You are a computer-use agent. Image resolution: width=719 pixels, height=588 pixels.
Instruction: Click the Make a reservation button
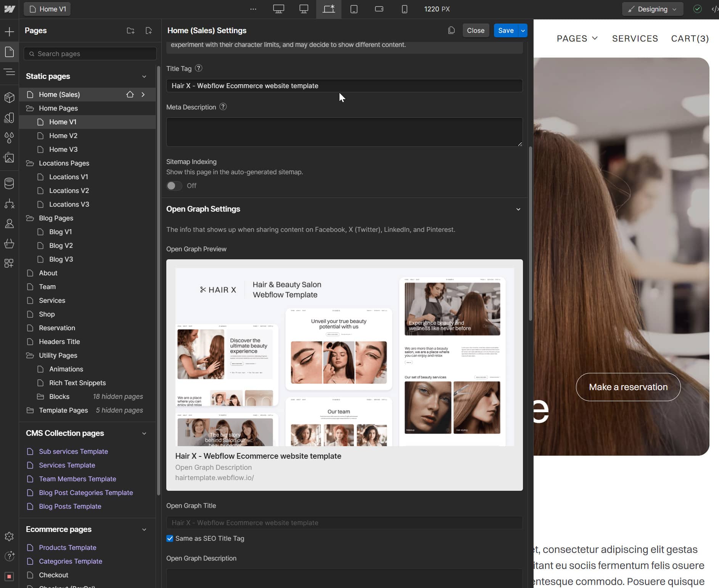[x=628, y=387]
